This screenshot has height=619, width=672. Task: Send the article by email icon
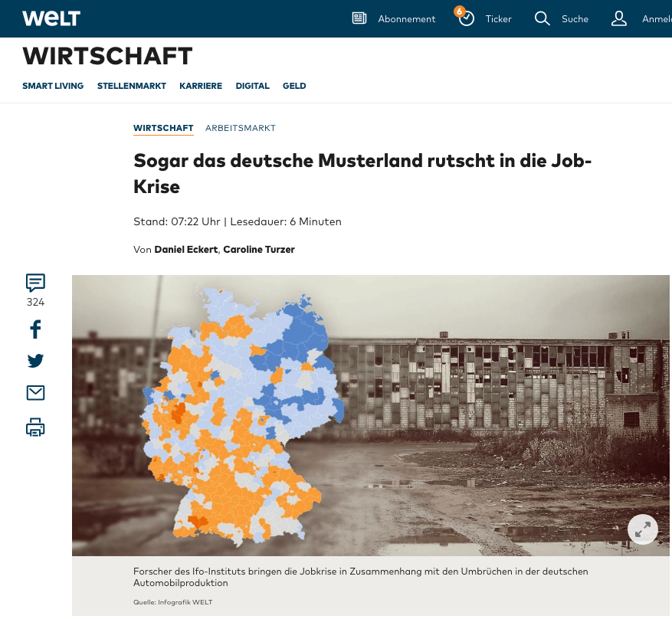[x=35, y=393]
